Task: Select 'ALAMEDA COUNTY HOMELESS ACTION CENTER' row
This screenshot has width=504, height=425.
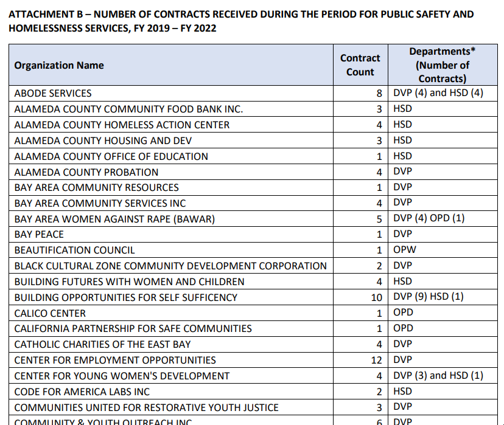Action: pyautogui.click(x=122, y=125)
